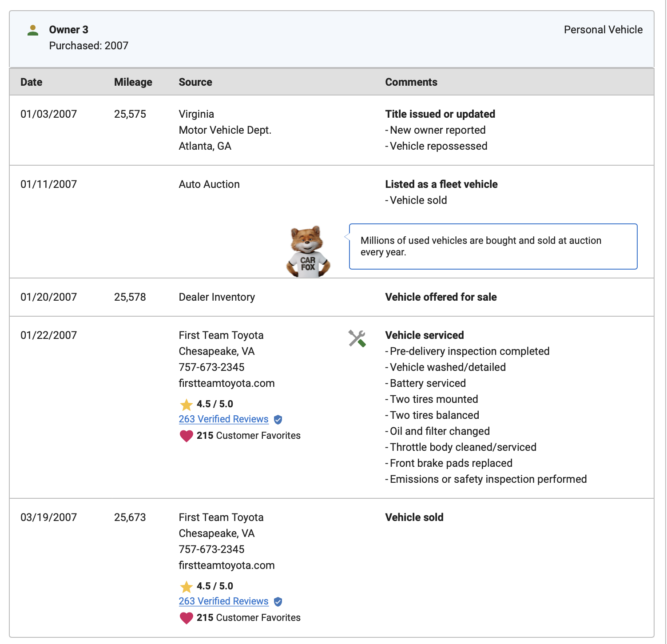
Task: Click the Source column header
Action: click(195, 82)
